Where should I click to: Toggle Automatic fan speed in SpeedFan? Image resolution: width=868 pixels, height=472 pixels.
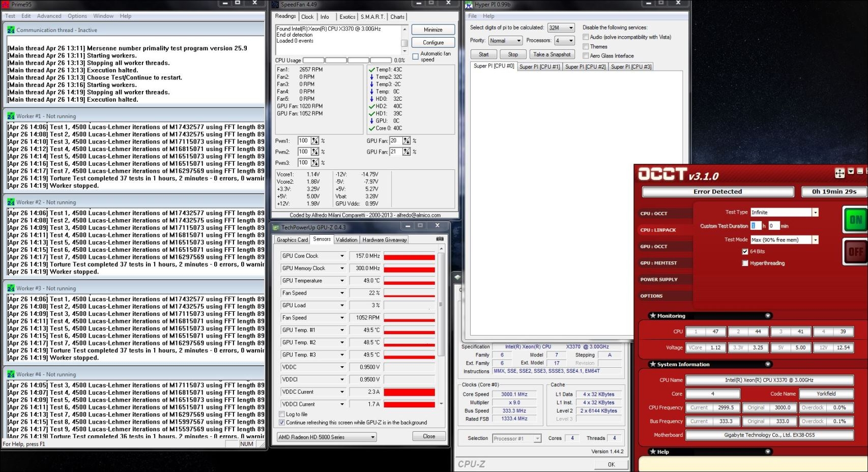coord(416,56)
